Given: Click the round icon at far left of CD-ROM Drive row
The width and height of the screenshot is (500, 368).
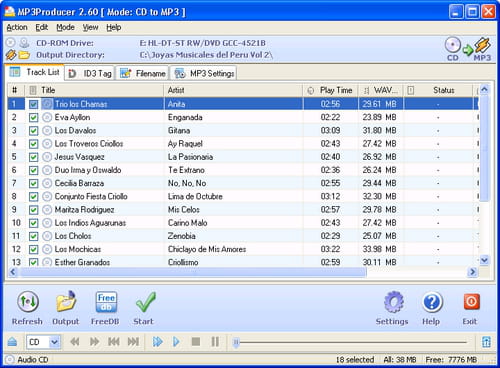Looking at the screenshot, I should pyautogui.click(x=11, y=43).
